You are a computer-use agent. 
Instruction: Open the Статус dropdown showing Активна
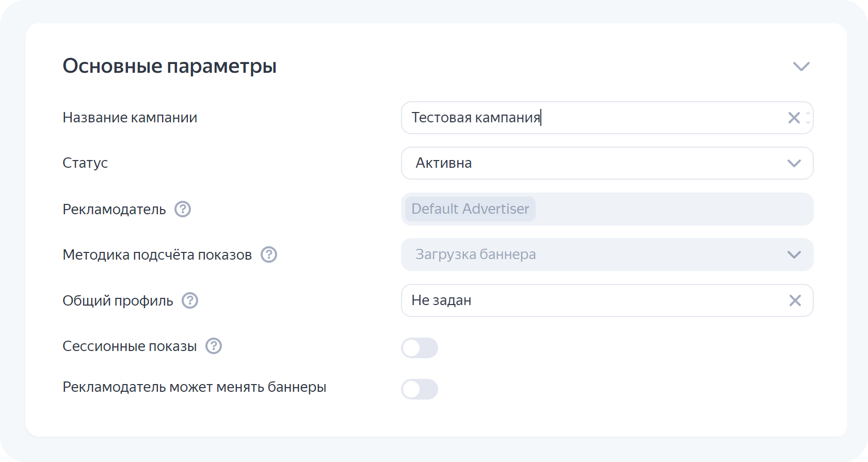pyautogui.click(x=607, y=163)
